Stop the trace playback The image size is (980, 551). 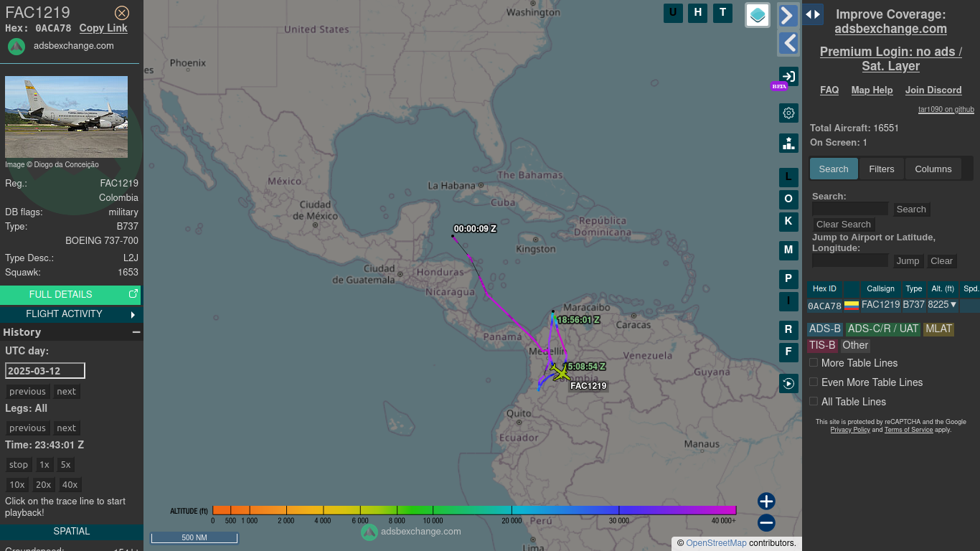pyautogui.click(x=19, y=465)
